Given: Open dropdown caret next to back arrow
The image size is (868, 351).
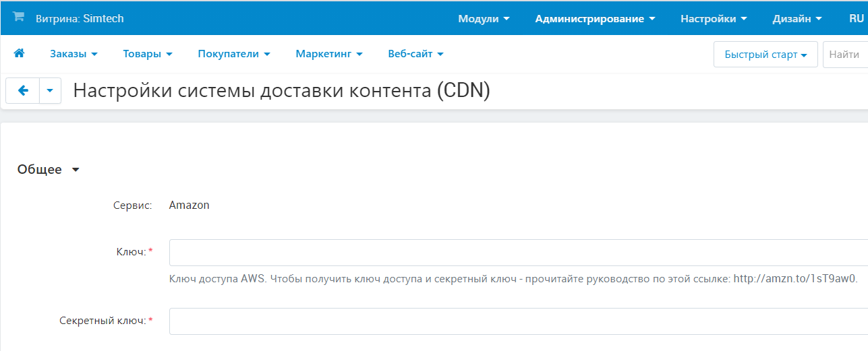Looking at the screenshot, I should [50, 91].
